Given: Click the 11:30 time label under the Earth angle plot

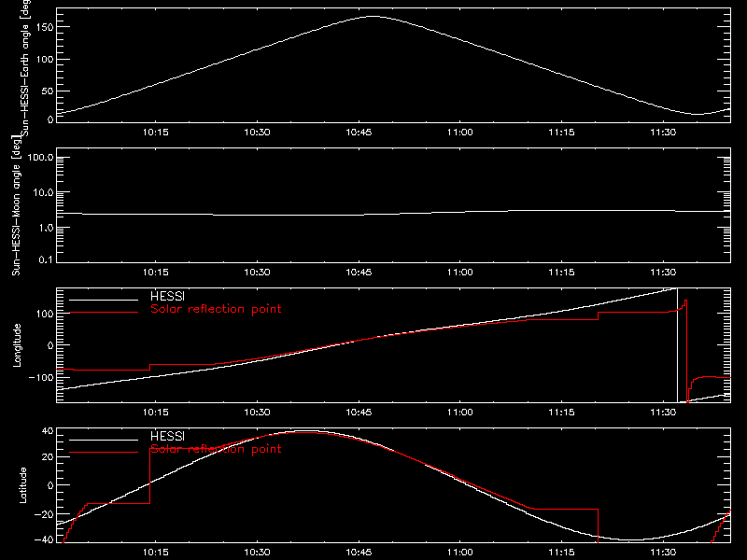Looking at the screenshot, I should coord(663,132).
